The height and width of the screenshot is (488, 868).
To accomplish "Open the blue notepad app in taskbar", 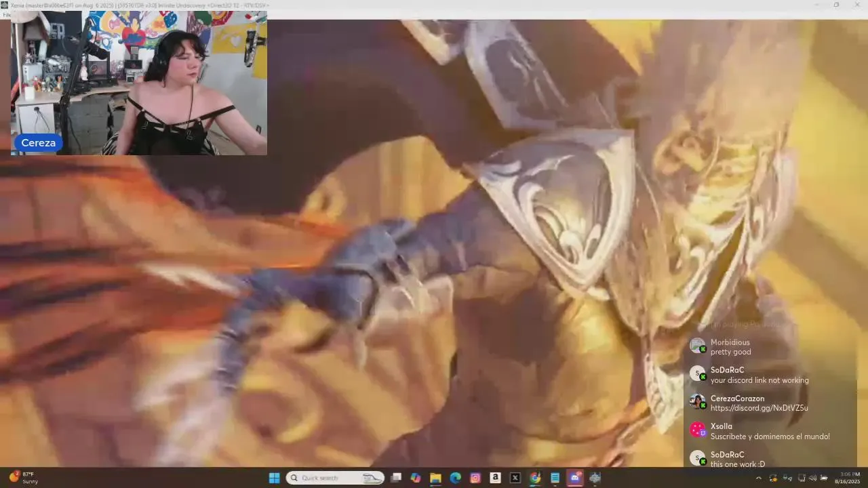I will pos(555,478).
